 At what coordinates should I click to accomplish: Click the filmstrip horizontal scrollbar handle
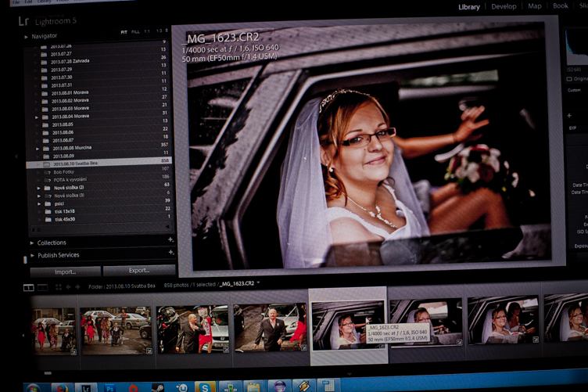tap(48, 373)
